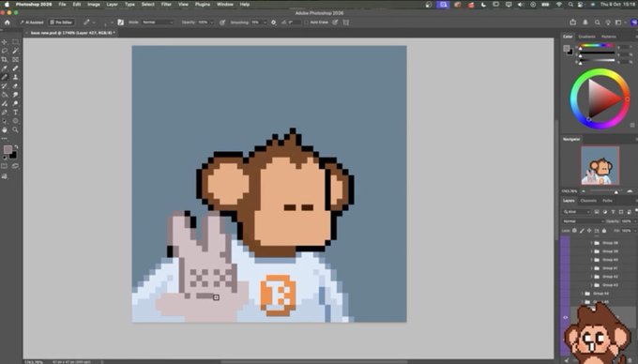Open the Filter menu
This screenshot has height=364, width=638.
tap(166, 5)
